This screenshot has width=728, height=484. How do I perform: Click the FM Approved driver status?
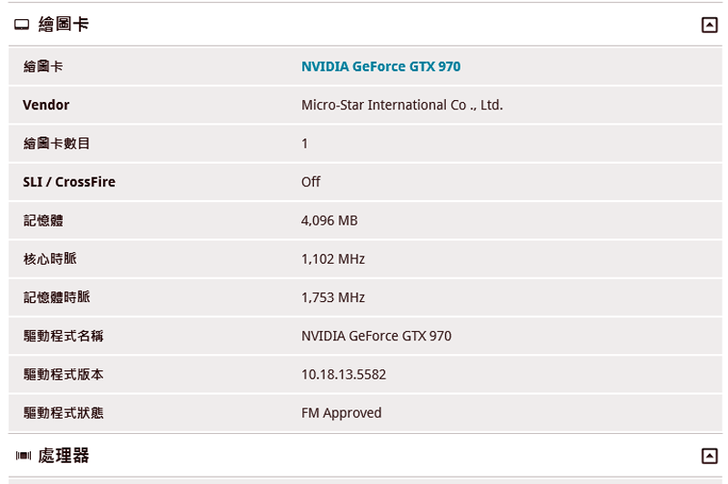pos(341,412)
